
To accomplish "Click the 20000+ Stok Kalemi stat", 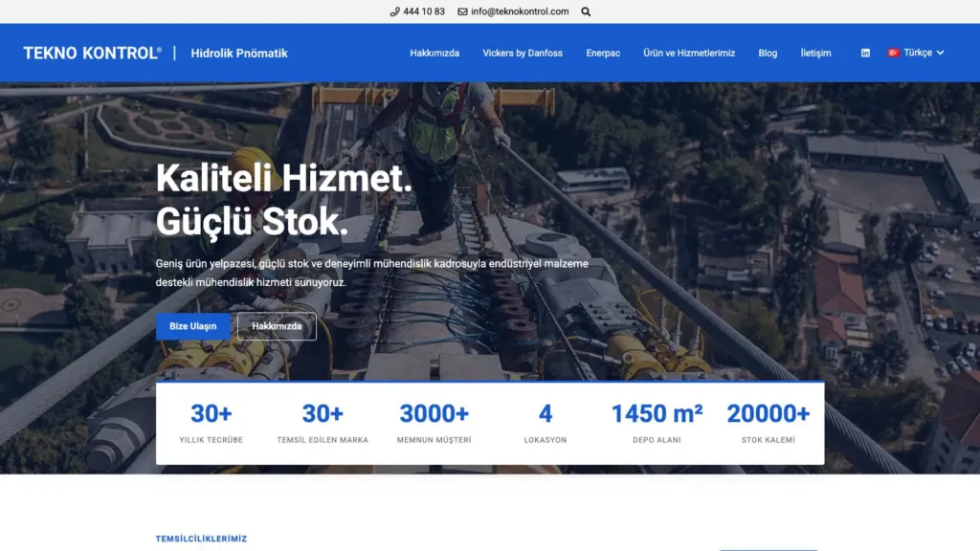I will coord(768,423).
